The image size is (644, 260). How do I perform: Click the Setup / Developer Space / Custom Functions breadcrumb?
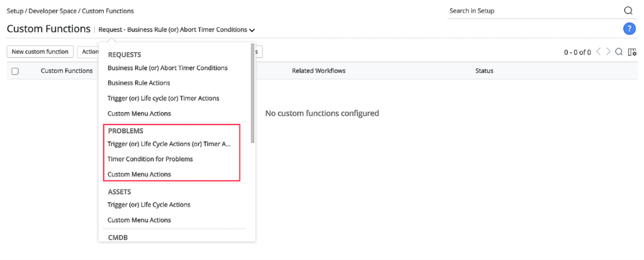[x=70, y=11]
